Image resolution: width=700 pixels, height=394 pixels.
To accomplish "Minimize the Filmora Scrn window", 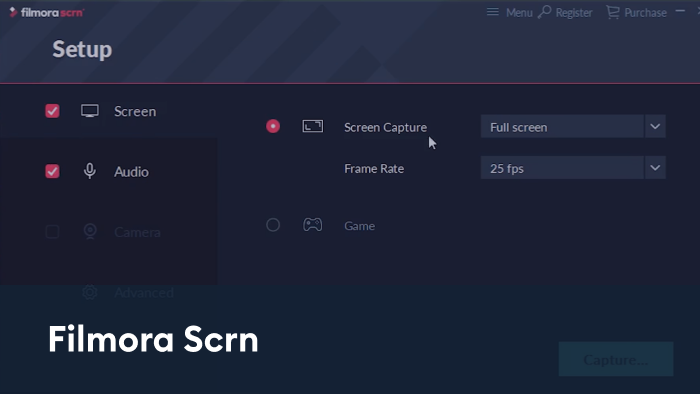I will 680,11.
